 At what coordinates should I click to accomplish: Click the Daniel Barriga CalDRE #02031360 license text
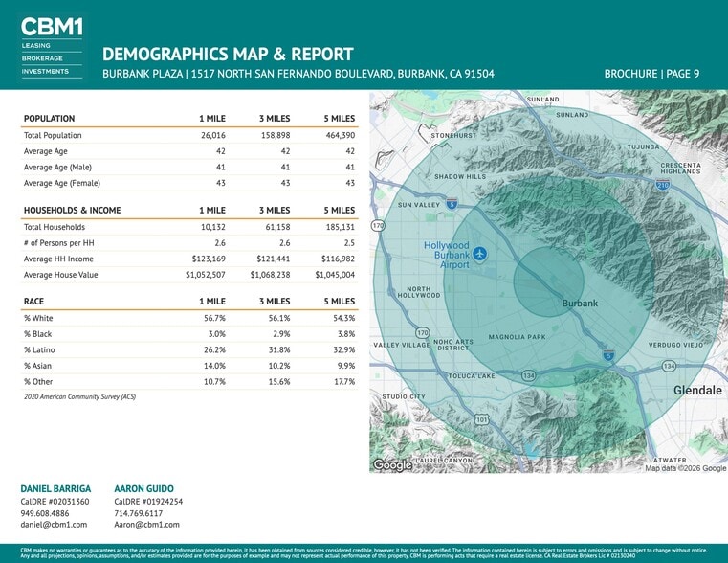(x=55, y=502)
